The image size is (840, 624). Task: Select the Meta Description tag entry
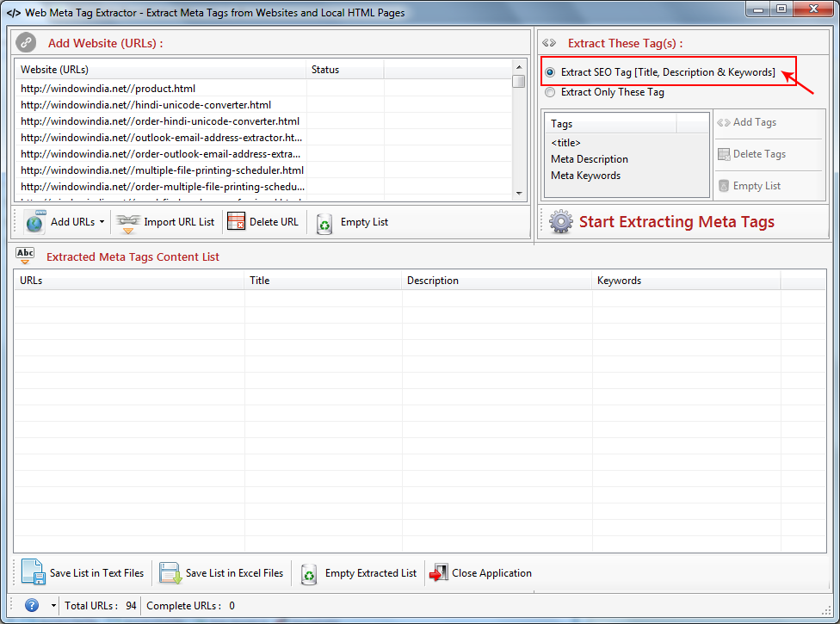(590, 159)
